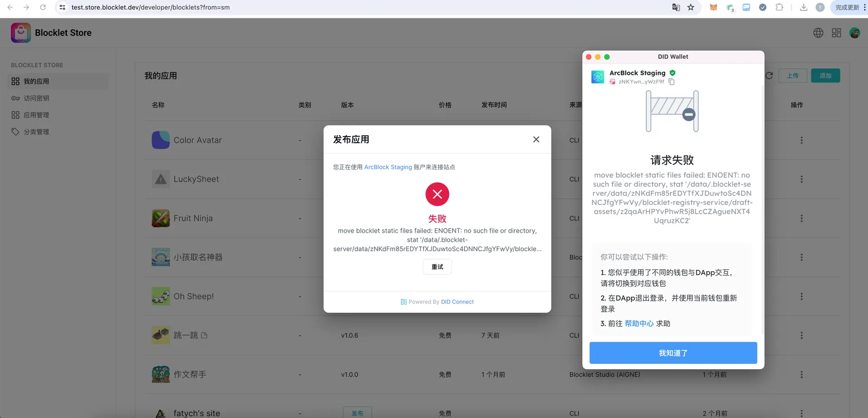Image resolution: width=868 pixels, height=418 pixels.
Task: Open actions menu for Color Avatar row
Action: [x=801, y=140]
